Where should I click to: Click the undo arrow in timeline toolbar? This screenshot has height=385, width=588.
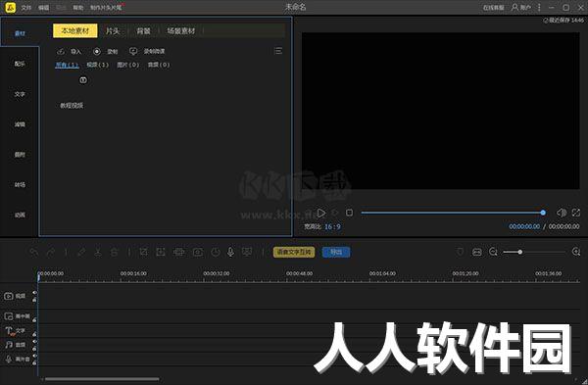click(x=34, y=253)
